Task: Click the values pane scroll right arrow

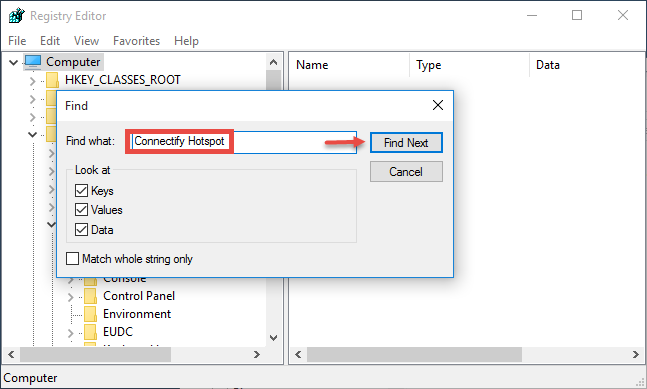Action: tap(636, 354)
